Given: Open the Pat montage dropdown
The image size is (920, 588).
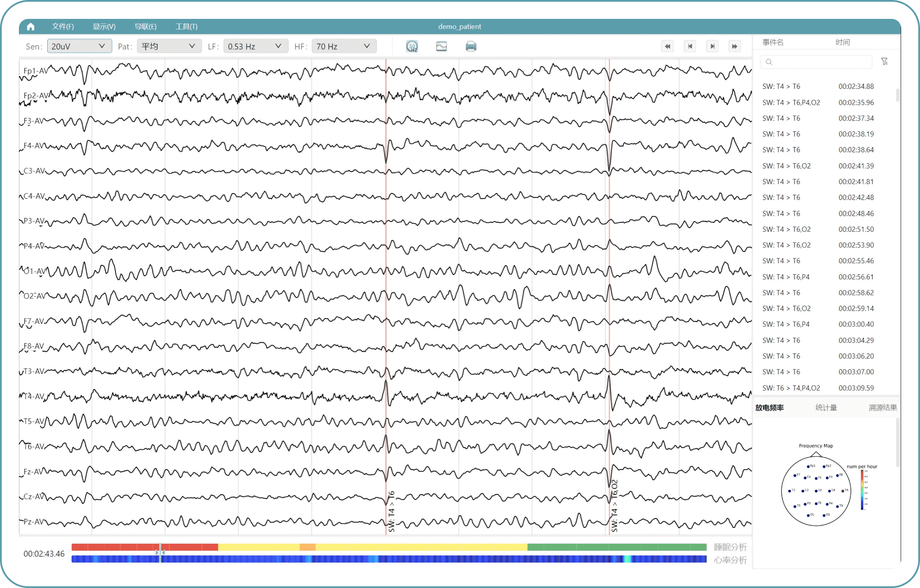Looking at the screenshot, I should point(169,46).
